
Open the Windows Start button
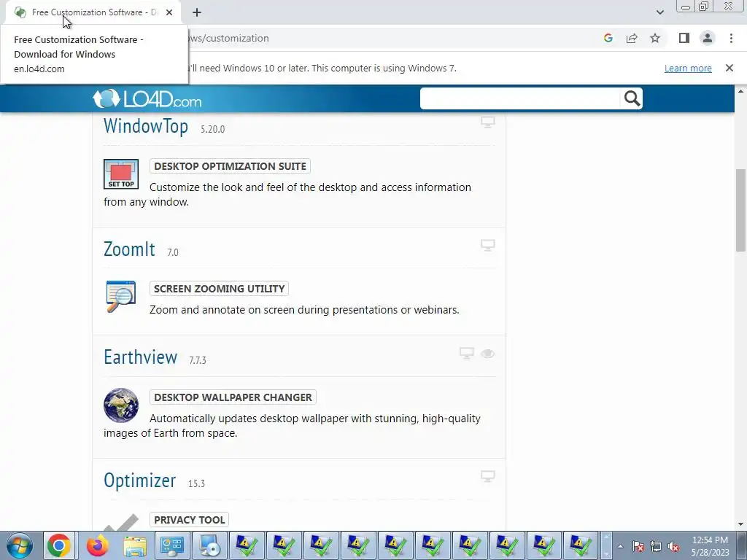point(20,545)
